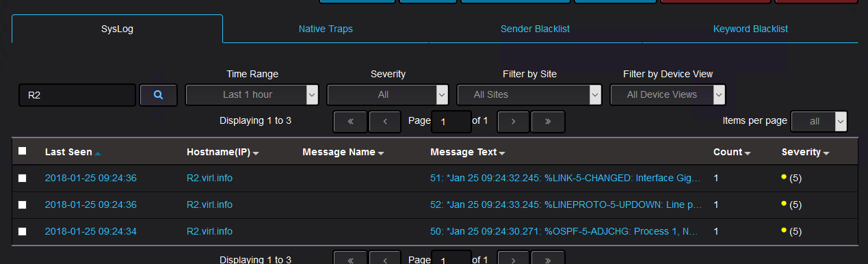Check the row with message 50 OSPF-5-ADJCHG
The width and height of the screenshot is (868, 264).
[23, 231]
